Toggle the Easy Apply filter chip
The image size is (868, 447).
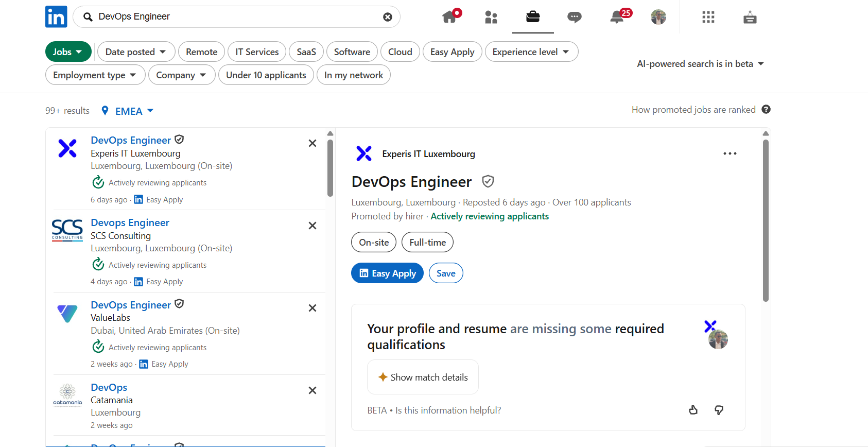[453, 51]
